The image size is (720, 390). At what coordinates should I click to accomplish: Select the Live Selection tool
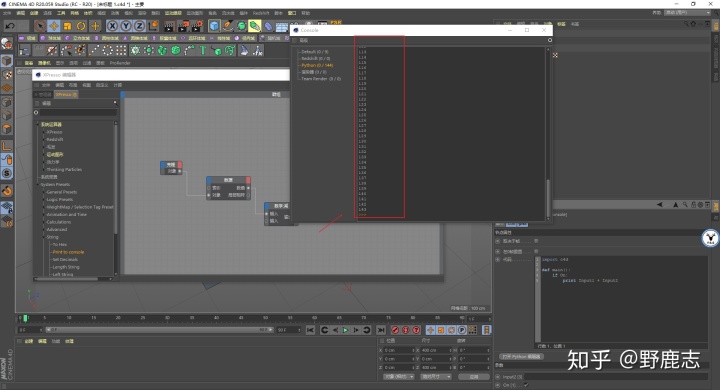pos(40,26)
